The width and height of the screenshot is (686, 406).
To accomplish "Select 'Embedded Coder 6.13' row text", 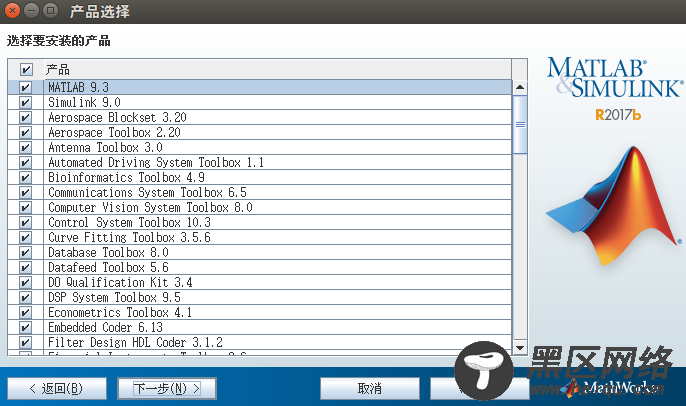I will click(105, 328).
